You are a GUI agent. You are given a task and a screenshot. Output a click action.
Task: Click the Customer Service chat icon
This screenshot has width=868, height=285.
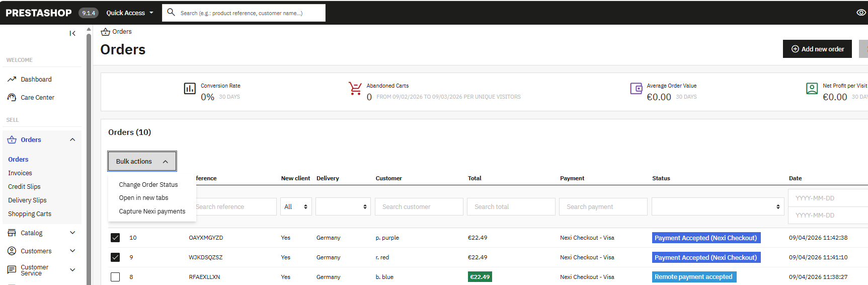pyautogui.click(x=12, y=270)
